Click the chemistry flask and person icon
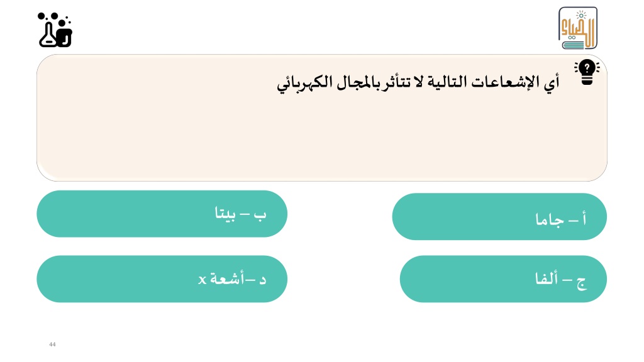The height and width of the screenshot is (362, 644). tap(55, 30)
